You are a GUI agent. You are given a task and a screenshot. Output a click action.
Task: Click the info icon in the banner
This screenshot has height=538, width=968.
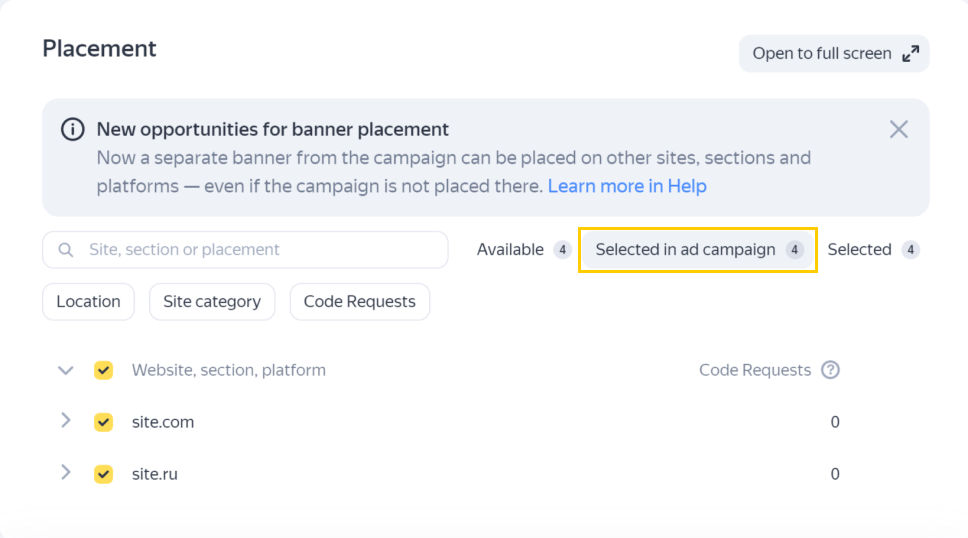coord(73,129)
